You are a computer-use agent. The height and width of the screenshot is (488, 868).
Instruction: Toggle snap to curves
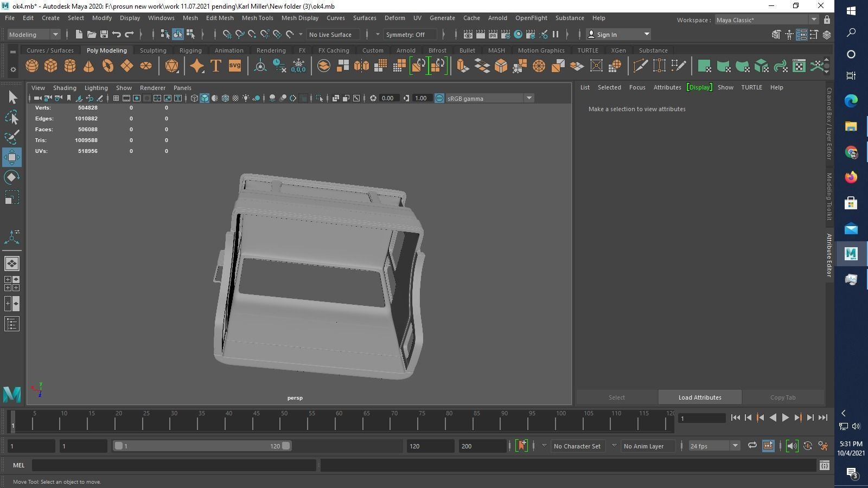click(x=240, y=34)
